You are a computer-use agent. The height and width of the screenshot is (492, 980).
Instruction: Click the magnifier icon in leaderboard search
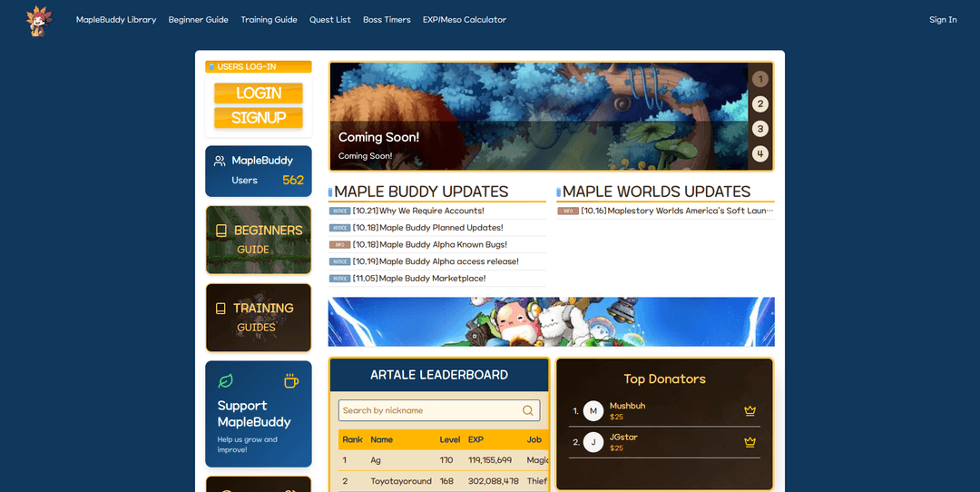click(x=528, y=410)
